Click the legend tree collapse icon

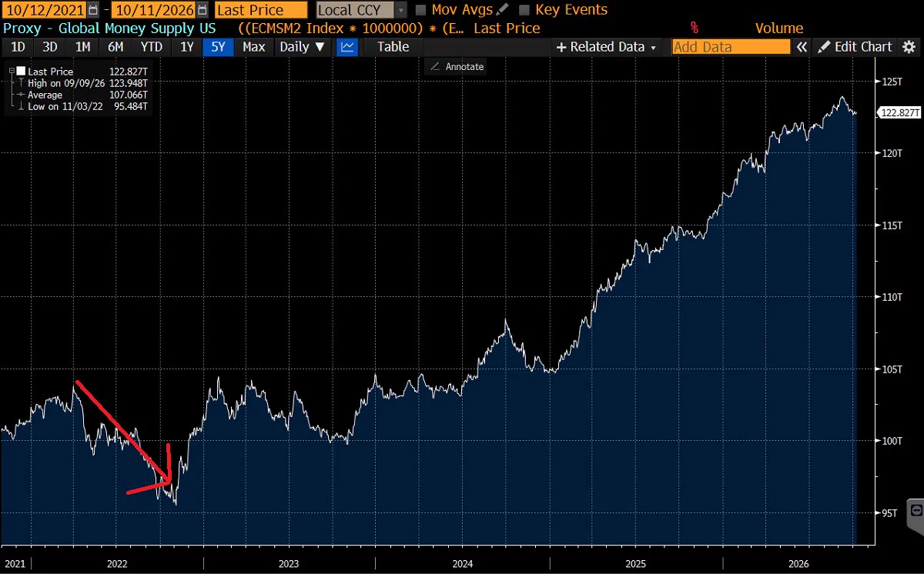(x=11, y=72)
